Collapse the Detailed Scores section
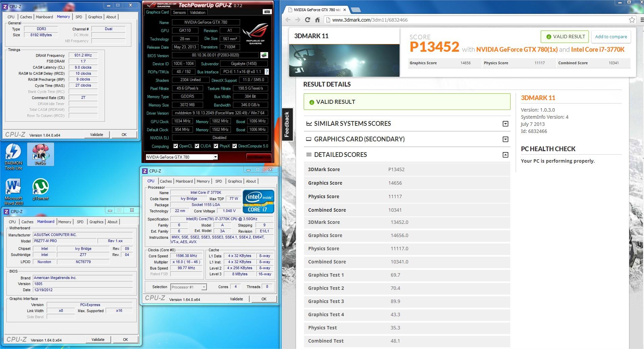Image resolution: width=644 pixels, height=349 pixels. 505,155
